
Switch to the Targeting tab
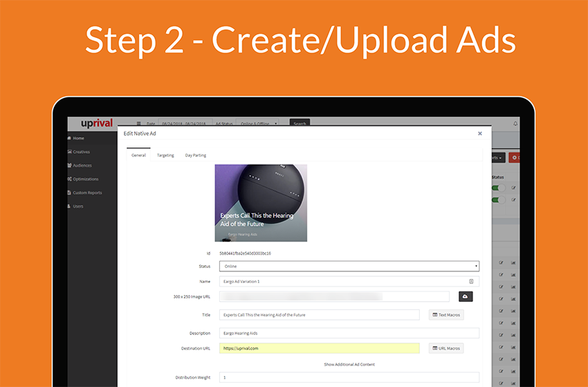pos(165,155)
